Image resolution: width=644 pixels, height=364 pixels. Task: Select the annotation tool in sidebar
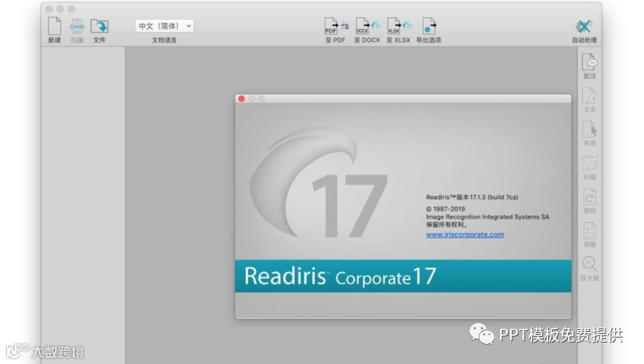tap(590, 62)
